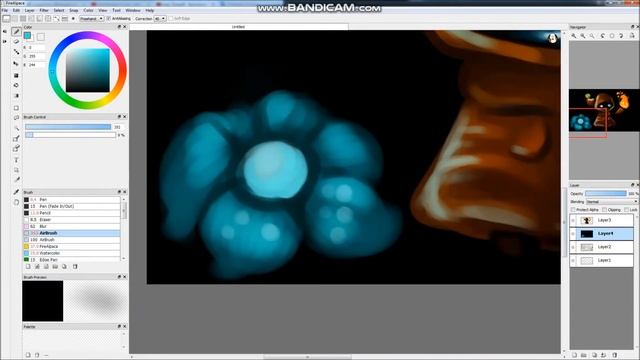Select the Watercolor brush
The width and height of the screenshot is (640, 360).
click(72, 253)
